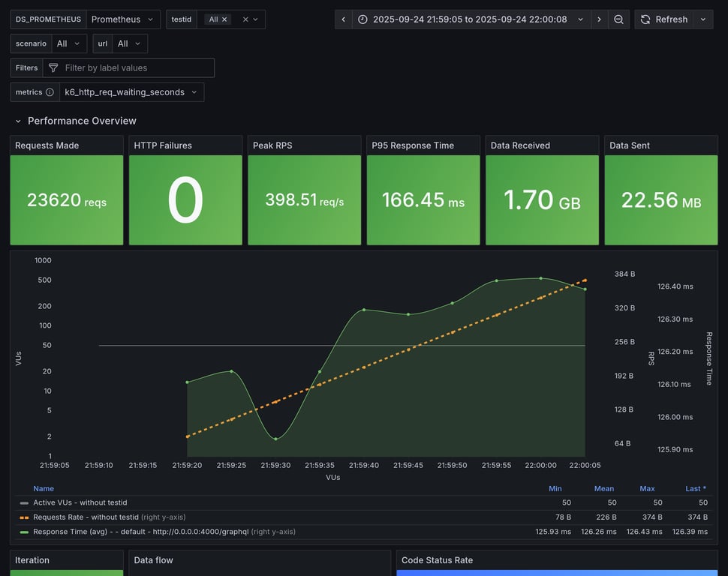The height and width of the screenshot is (576, 728).
Task: Expand the testid dropdown chevron
Action: coord(255,19)
